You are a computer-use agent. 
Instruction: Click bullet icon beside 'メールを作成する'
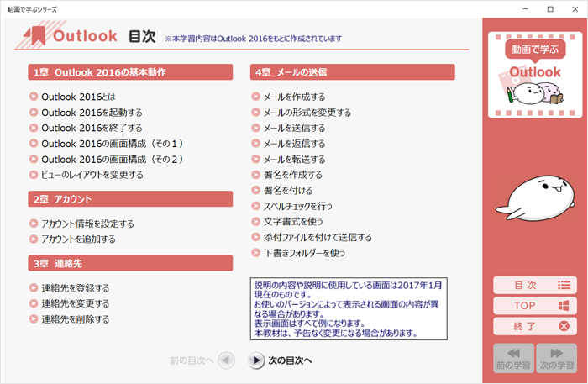coord(255,97)
